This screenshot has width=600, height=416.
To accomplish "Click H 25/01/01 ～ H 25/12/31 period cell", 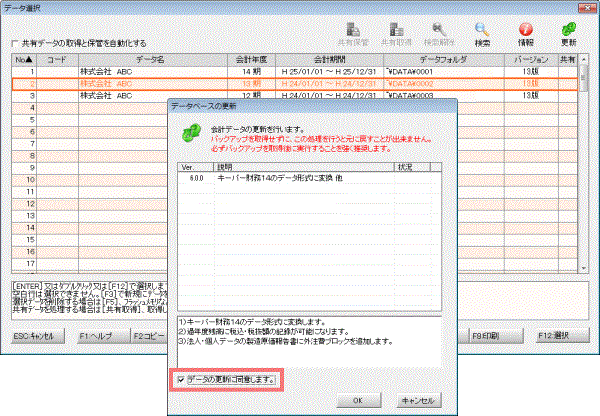I will pyautogui.click(x=329, y=72).
